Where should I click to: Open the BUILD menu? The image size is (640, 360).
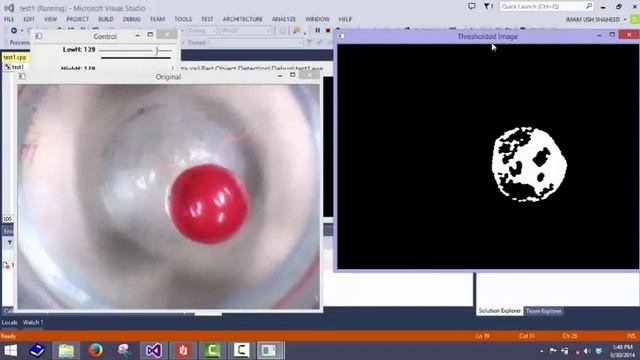(x=106, y=19)
